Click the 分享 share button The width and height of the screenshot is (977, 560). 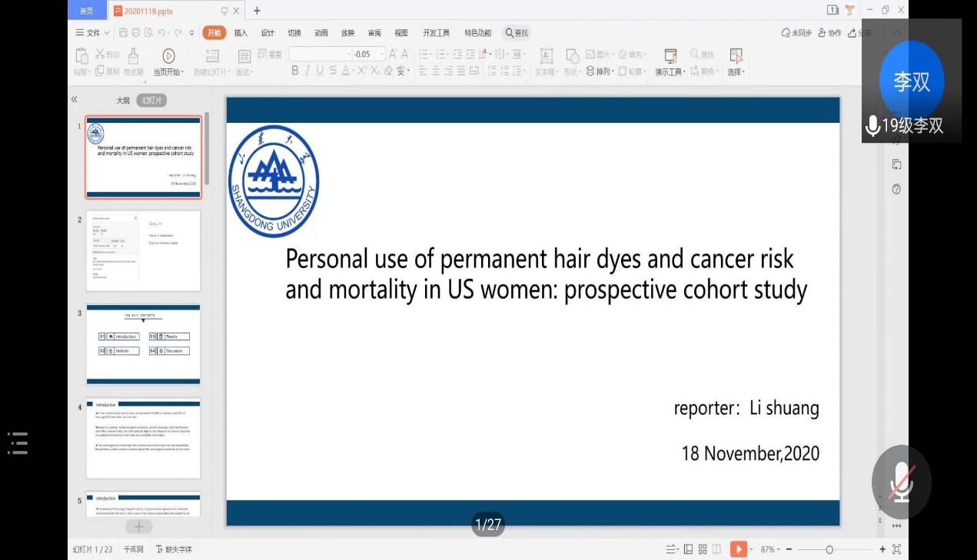point(860,33)
